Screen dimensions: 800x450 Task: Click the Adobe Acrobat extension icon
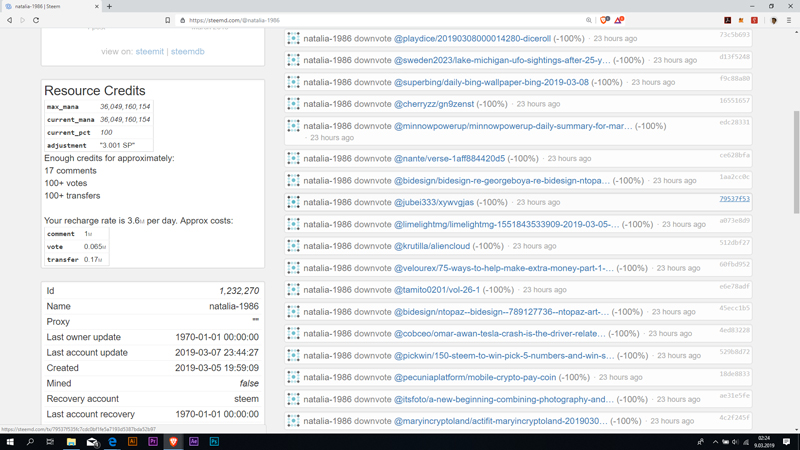click(728, 20)
